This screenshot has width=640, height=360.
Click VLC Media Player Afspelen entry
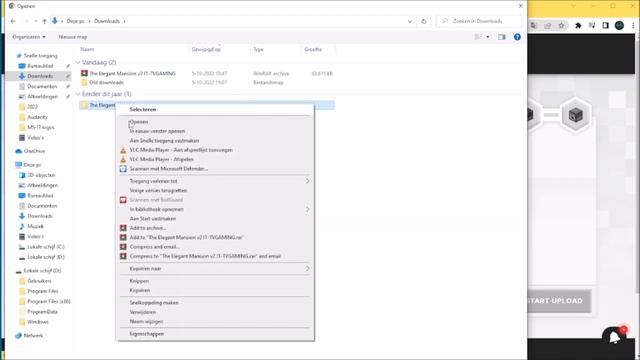[x=162, y=159]
